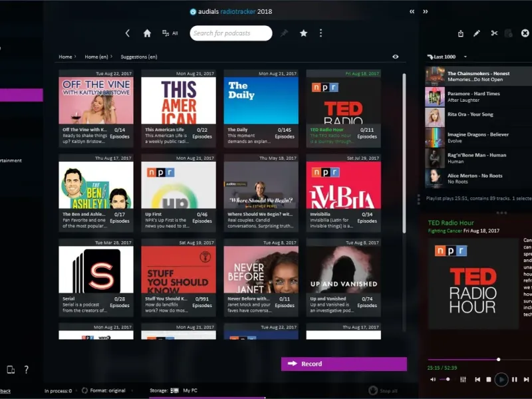Image resolution: width=532 pixels, height=399 pixels.
Task: Stop playback with the square button
Action: point(489,379)
